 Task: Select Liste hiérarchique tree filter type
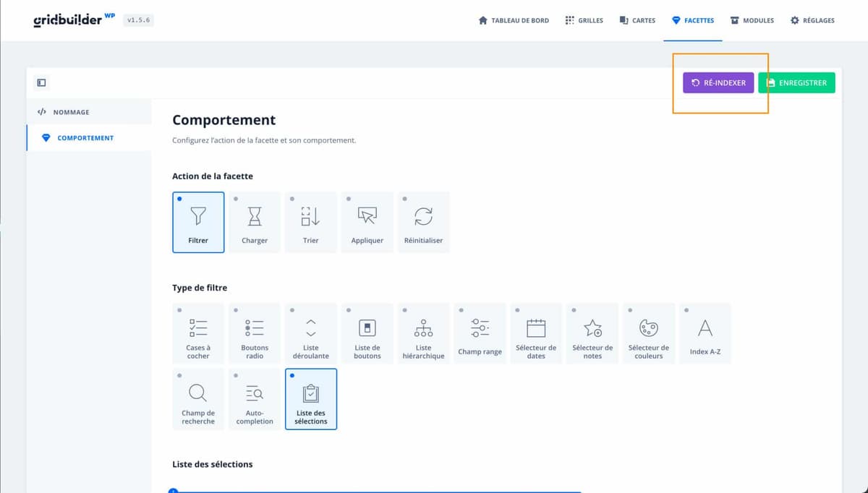(x=423, y=333)
